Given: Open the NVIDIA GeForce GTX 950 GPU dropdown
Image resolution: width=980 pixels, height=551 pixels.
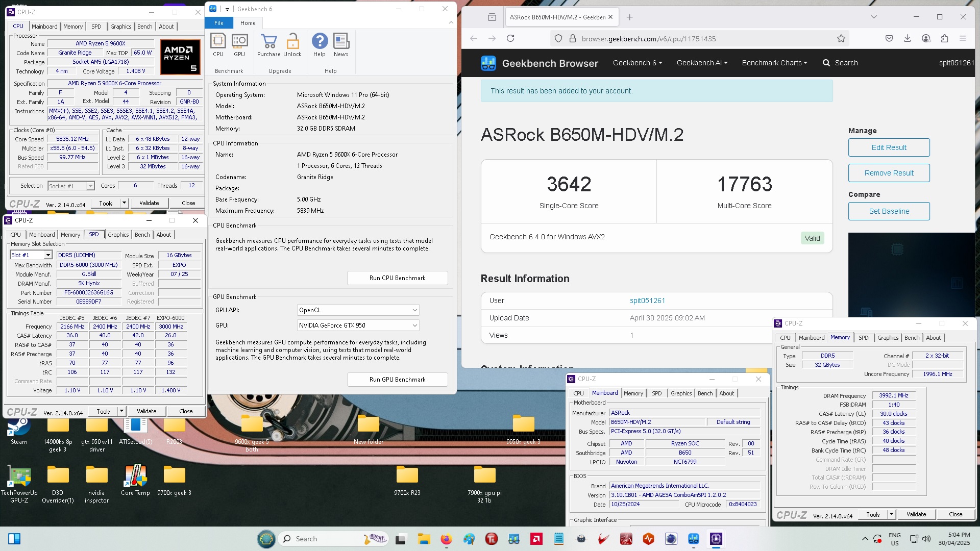Looking at the screenshot, I should (358, 325).
